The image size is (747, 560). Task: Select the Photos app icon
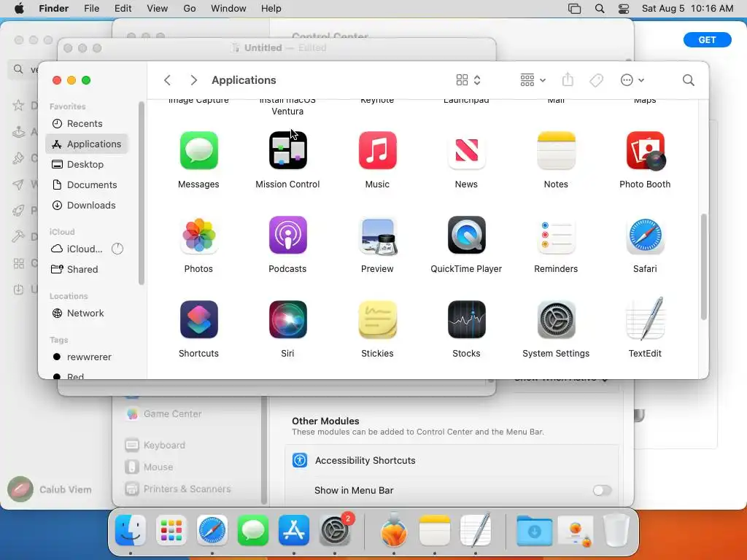pos(198,236)
